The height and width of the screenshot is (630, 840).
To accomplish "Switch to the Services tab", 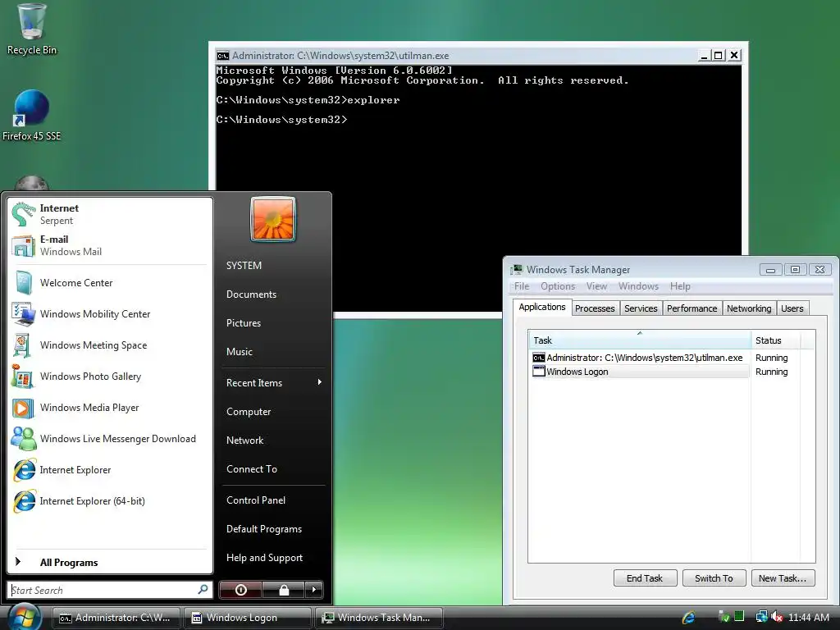I will 641,308.
